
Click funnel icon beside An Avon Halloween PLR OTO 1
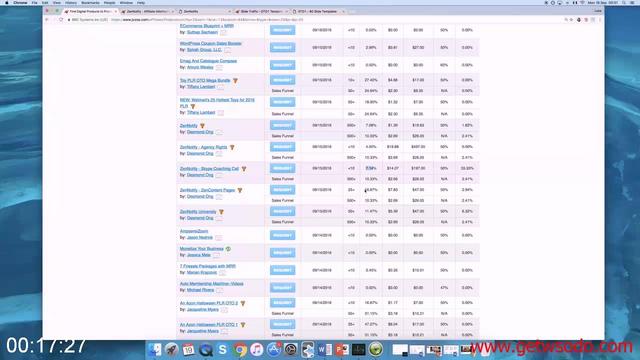243,325
